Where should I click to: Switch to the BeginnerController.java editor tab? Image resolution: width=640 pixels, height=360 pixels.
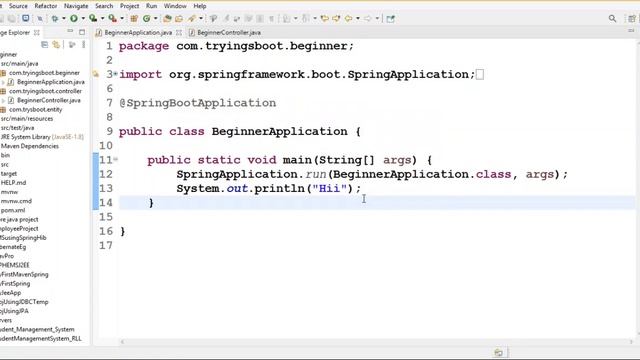[x=225, y=32]
